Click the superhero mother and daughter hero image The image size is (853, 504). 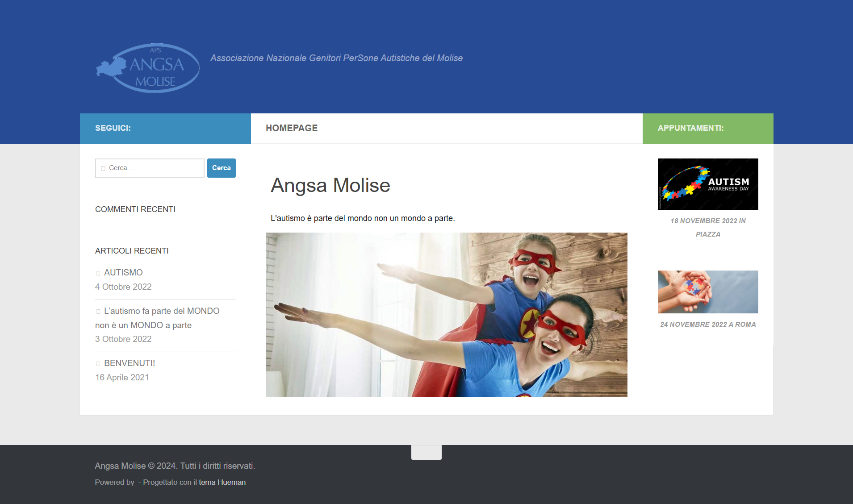tap(446, 314)
